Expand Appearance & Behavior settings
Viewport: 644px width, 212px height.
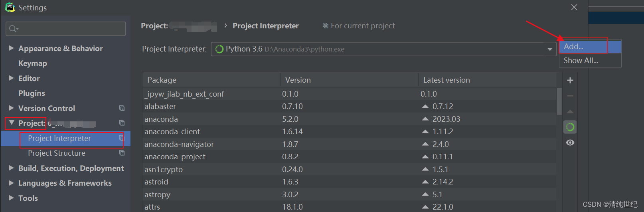click(x=11, y=48)
